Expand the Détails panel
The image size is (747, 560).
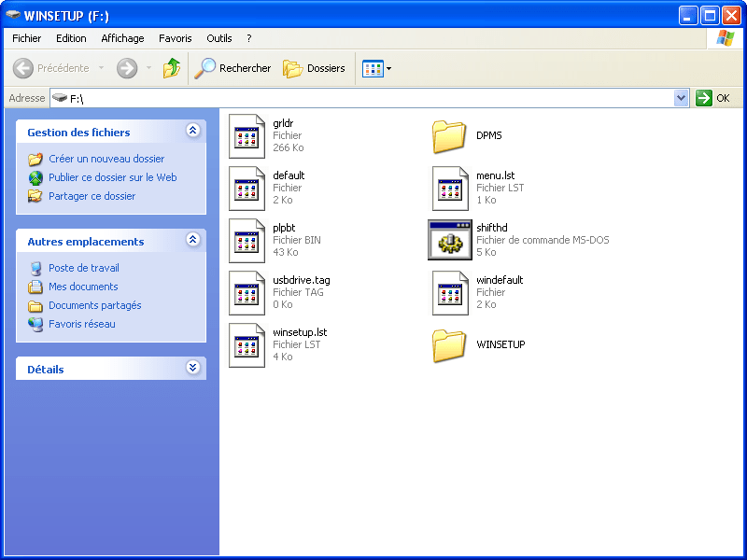click(193, 367)
